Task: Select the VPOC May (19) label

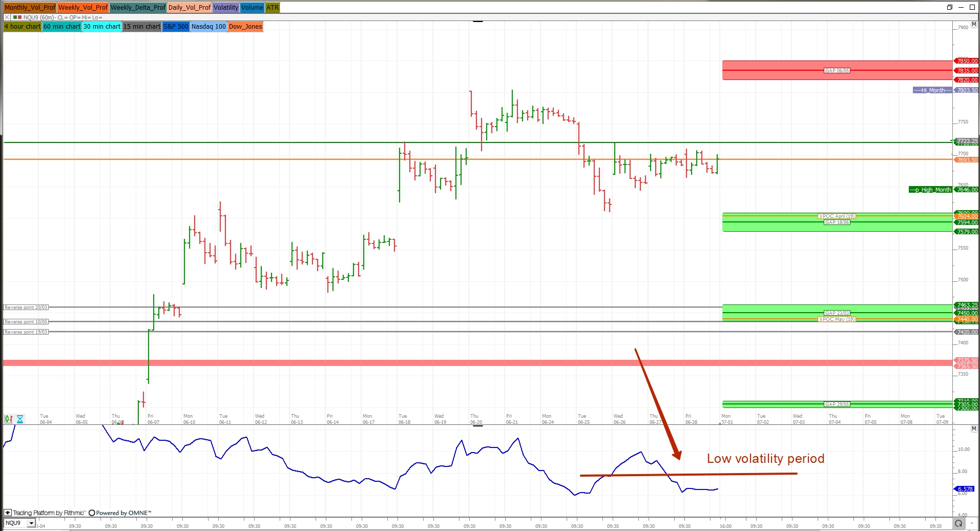Action: [x=837, y=319]
